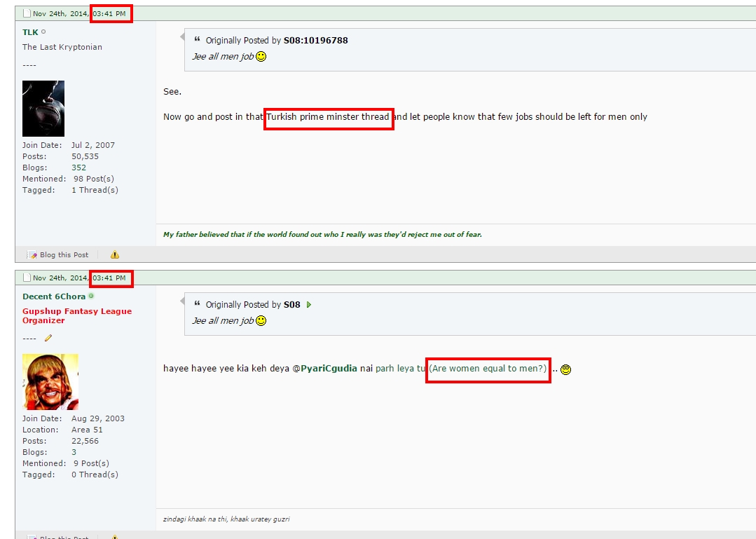Screen dimensions: 756x539
Task: Click quoted username S08:10196788 in first post
Action: click(316, 41)
